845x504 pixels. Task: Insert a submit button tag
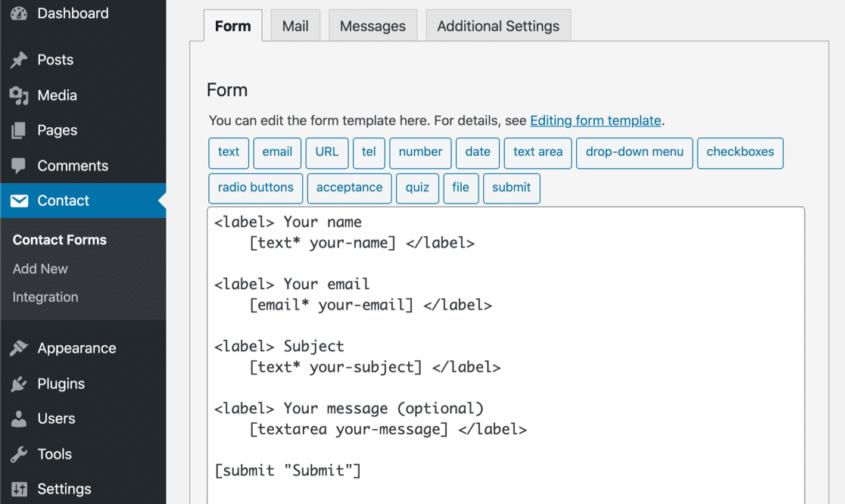[x=511, y=188]
